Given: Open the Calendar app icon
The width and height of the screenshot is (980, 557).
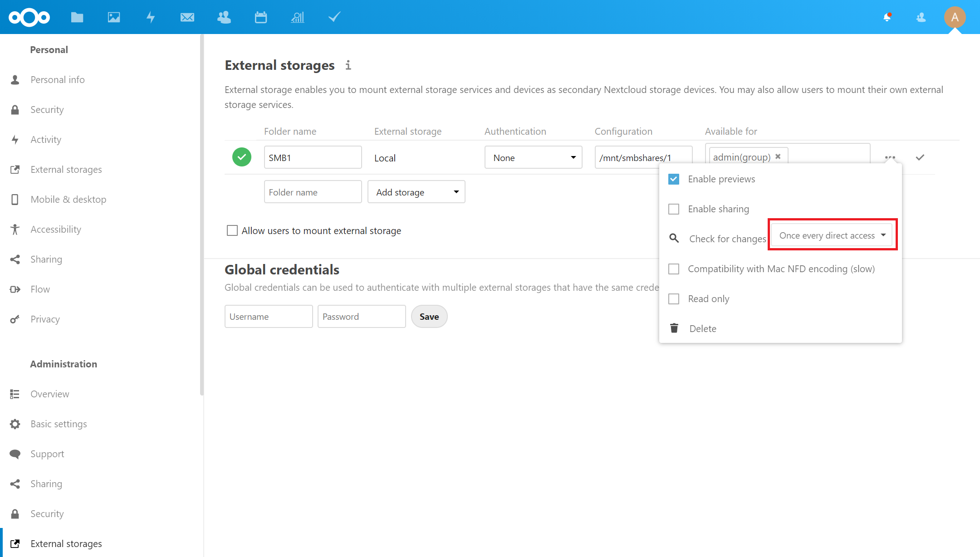Looking at the screenshot, I should (x=261, y=17).
